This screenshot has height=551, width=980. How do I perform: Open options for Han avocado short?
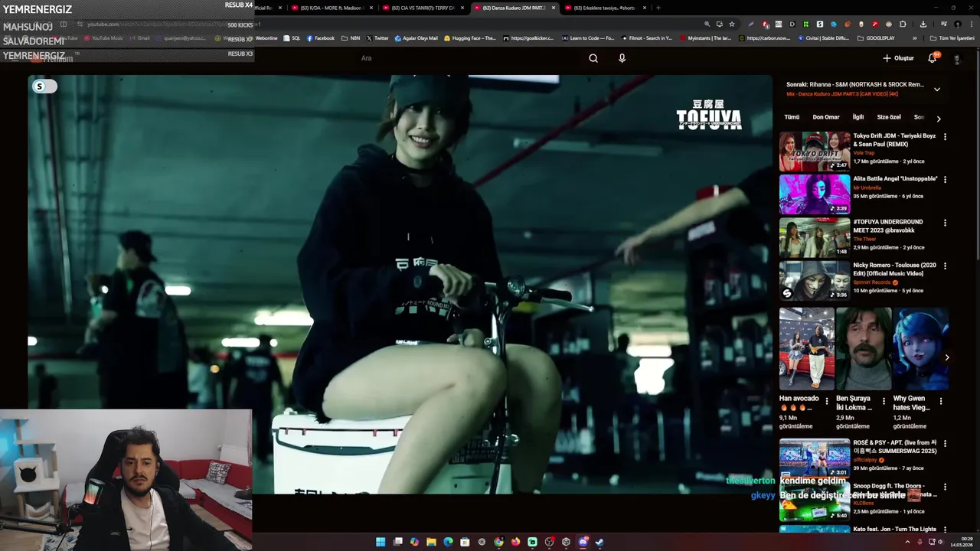coord(827,401)
